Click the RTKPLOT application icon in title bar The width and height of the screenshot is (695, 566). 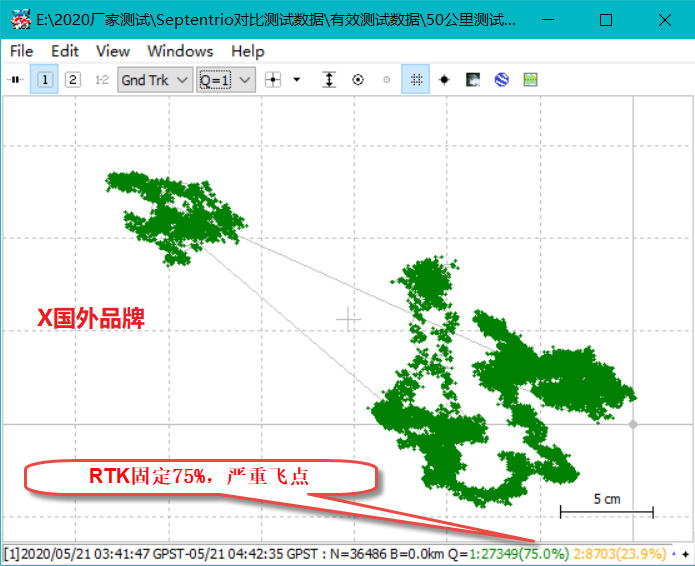pos(20,20)
